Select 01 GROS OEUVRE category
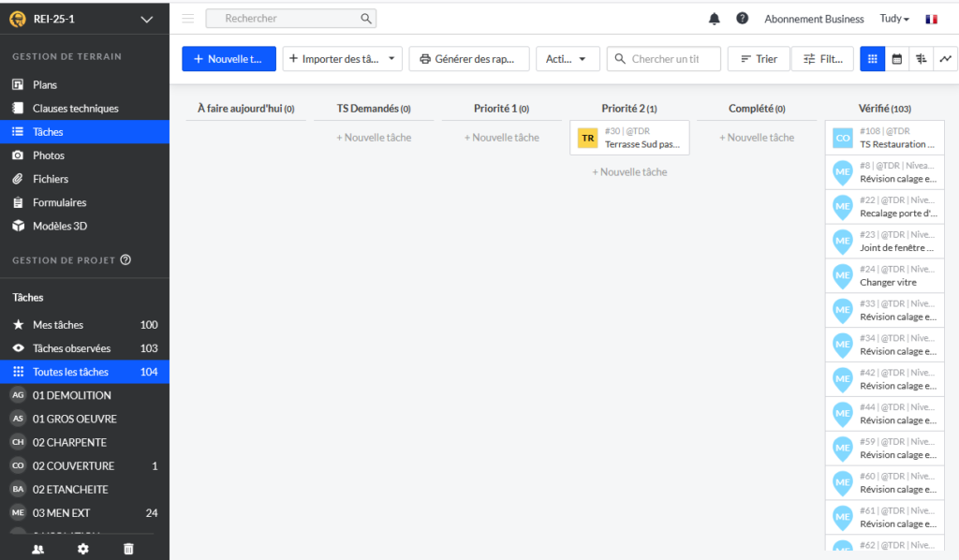Screen dimensions: 959x560 click(84, 419)
